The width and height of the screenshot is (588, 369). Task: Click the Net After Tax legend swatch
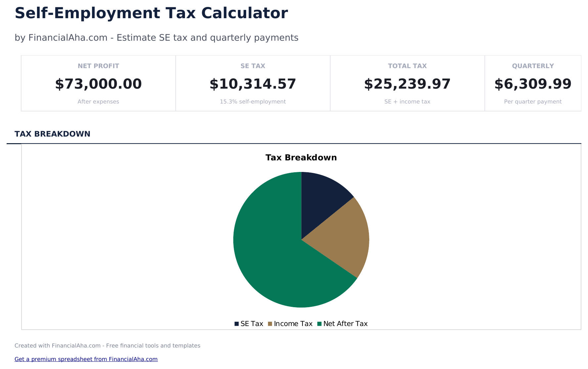click(320, 323)
